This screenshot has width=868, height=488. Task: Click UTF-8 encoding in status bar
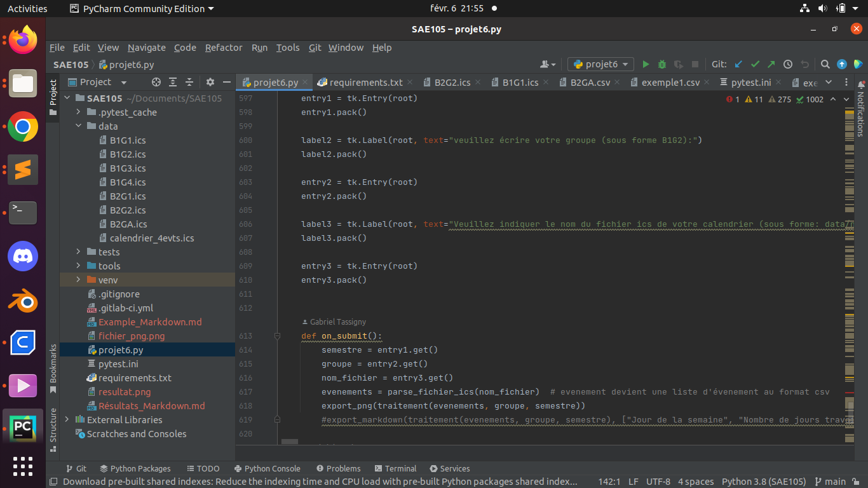658,482
